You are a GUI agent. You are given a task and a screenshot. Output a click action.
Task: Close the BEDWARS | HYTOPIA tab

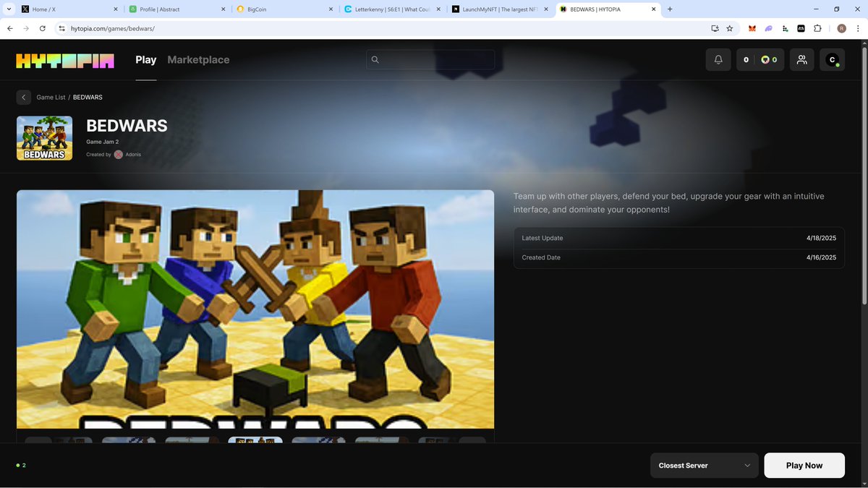654,9
